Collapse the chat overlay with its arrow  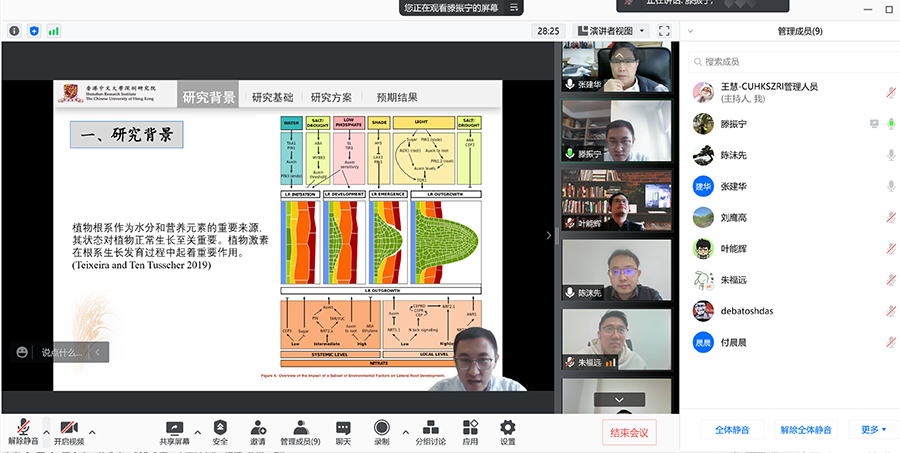pyautogui.click(x=98, y=353)
